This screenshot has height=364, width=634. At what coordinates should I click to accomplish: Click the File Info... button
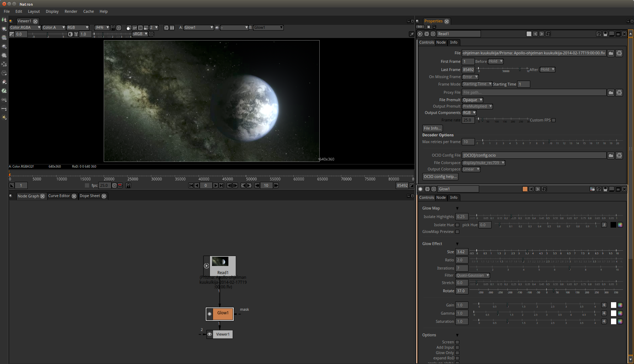[x=432, y=129]
